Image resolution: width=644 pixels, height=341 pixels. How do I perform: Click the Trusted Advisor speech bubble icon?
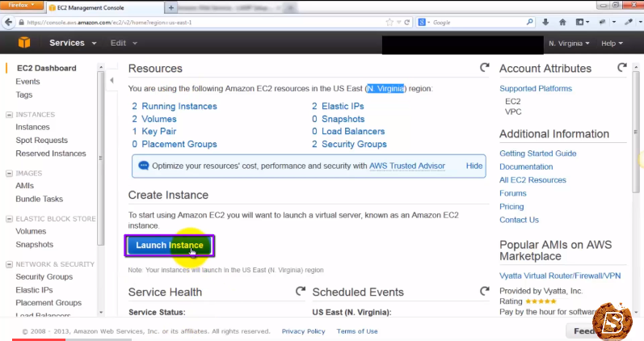click(x=143, y=166)
